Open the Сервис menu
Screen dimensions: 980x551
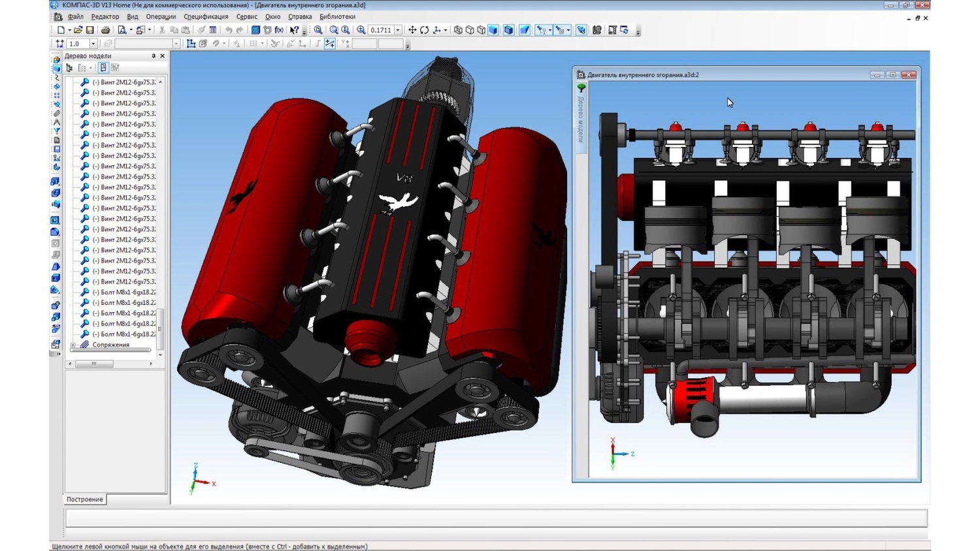coord(246,16)
